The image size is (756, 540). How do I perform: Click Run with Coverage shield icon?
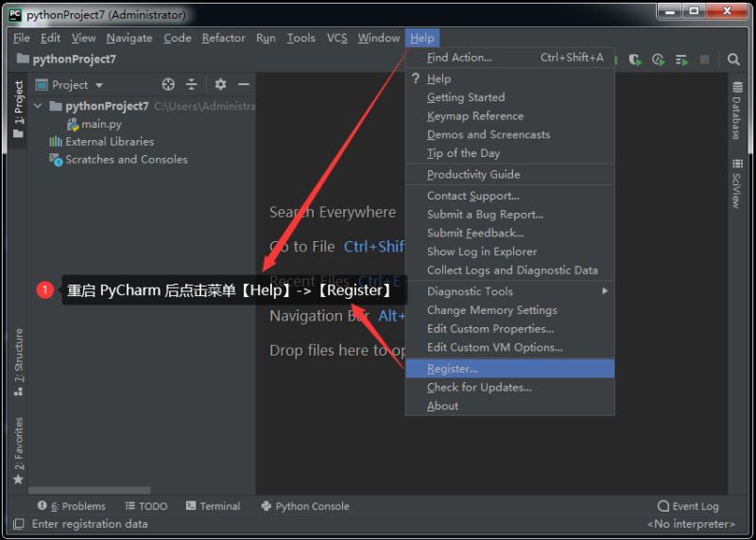(x=636, y=60)
